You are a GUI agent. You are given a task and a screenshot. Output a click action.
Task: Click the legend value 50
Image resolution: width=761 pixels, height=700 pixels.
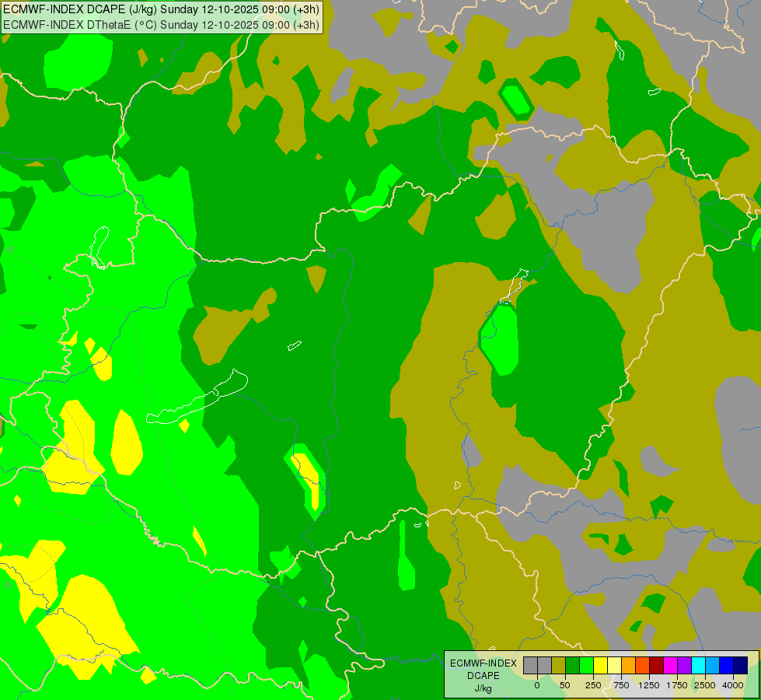coord(565,685)
